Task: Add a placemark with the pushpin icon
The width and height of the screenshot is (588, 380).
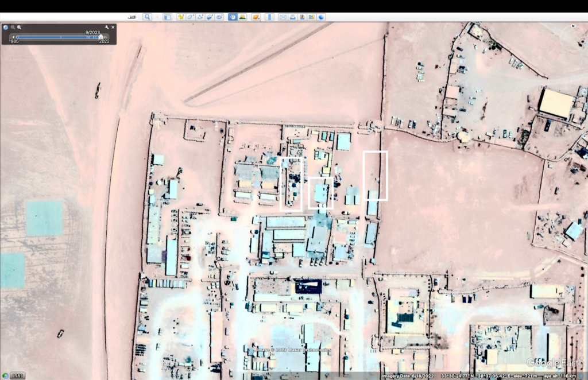Action: tap(181, 17)
